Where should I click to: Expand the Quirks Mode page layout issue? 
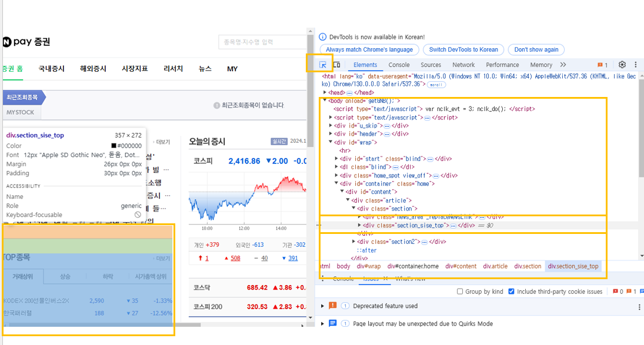point(322,324)
